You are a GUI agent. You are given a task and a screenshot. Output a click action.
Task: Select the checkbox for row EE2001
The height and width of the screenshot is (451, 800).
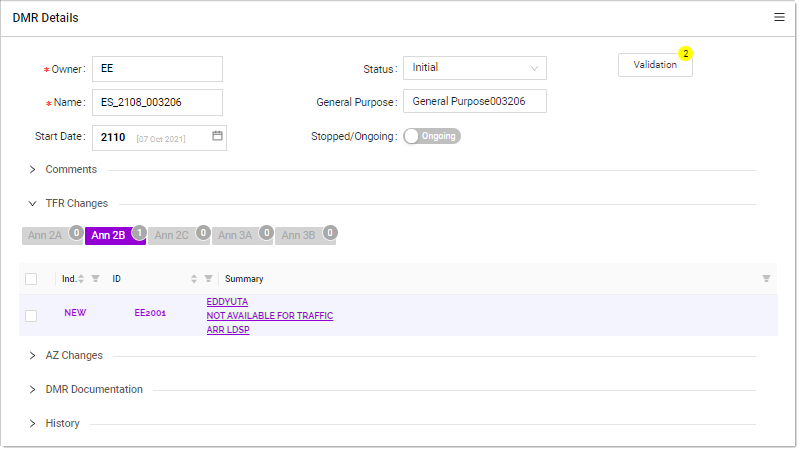pos(31,315)
